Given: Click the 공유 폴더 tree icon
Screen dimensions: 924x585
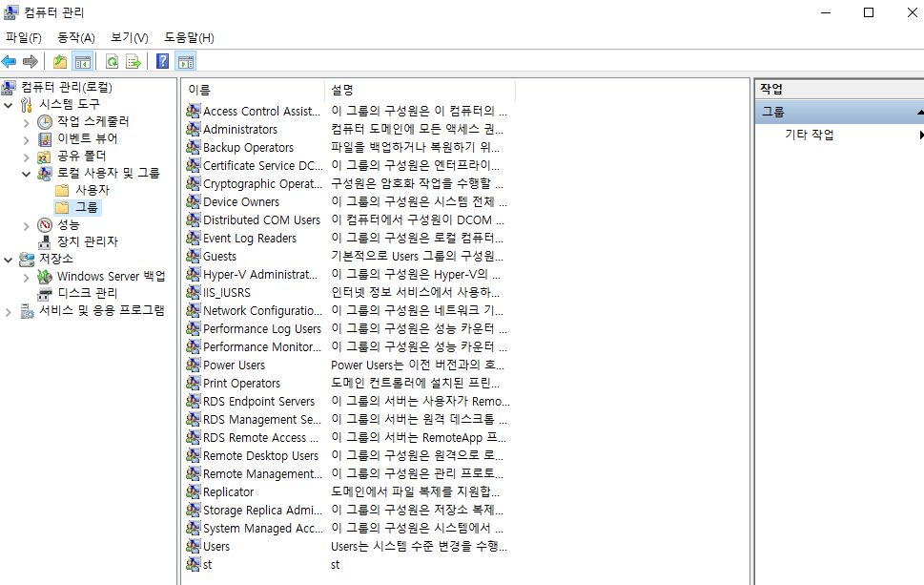Looking at the screenshot, I should click(x=44, y=157).
